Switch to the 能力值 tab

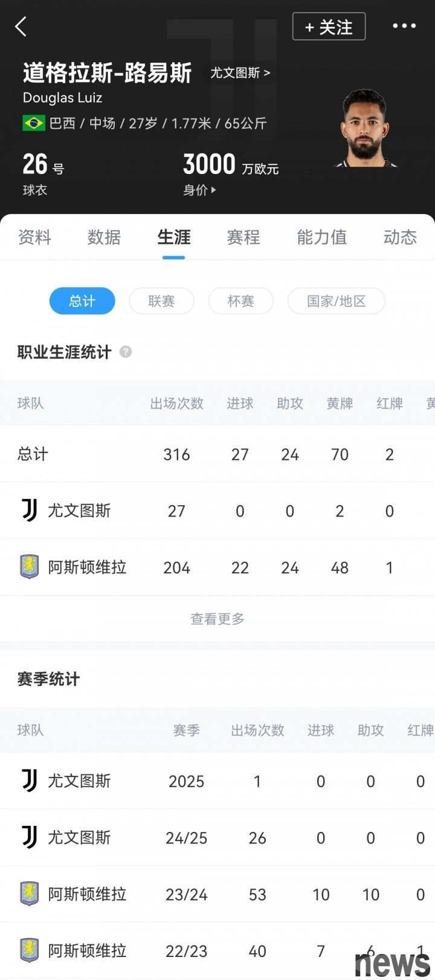(x=322, y=237)
